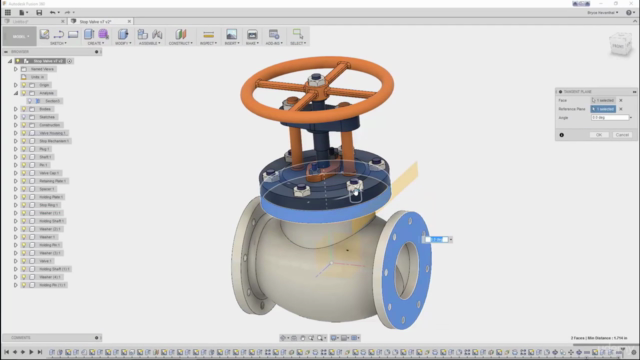640x360 pixels.
Task: Click the Create Sketch tool icon
Action: point(44,34)
